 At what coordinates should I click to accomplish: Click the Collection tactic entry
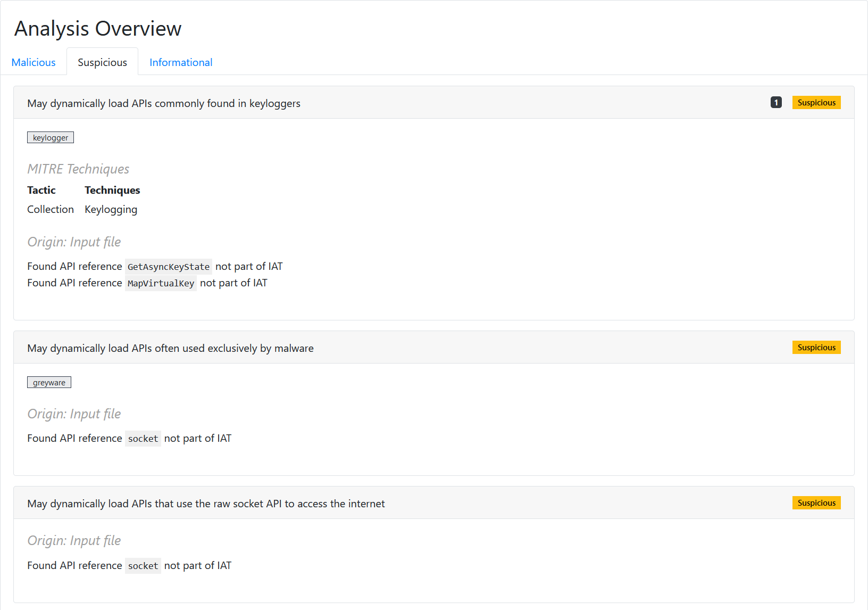pos(51,209)
